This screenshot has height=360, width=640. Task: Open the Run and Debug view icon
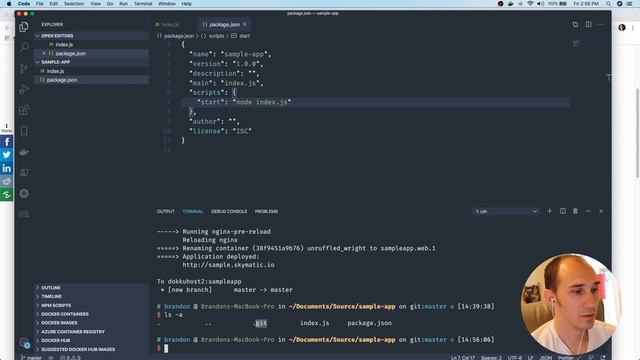coord(24,89)
